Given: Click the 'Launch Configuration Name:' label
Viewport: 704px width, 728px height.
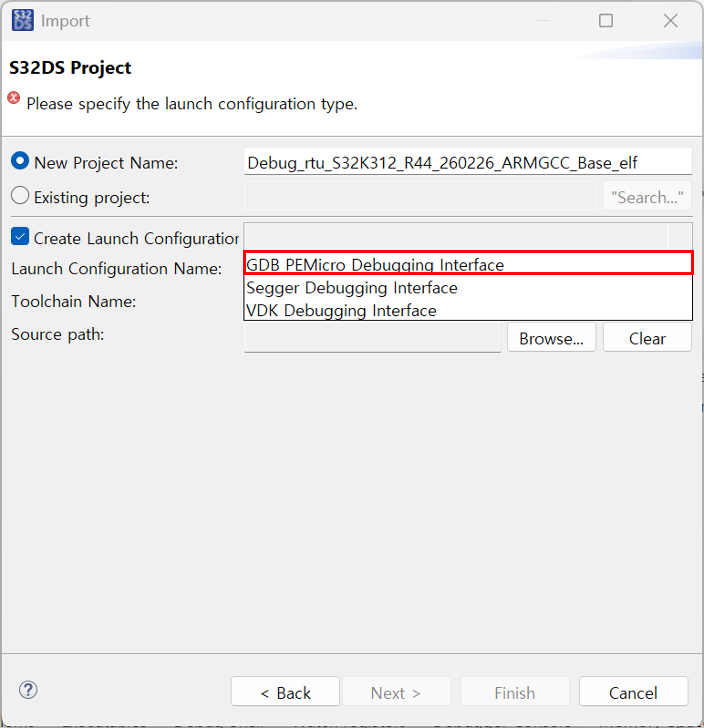Looking at the screenshot, I should 117,269.
